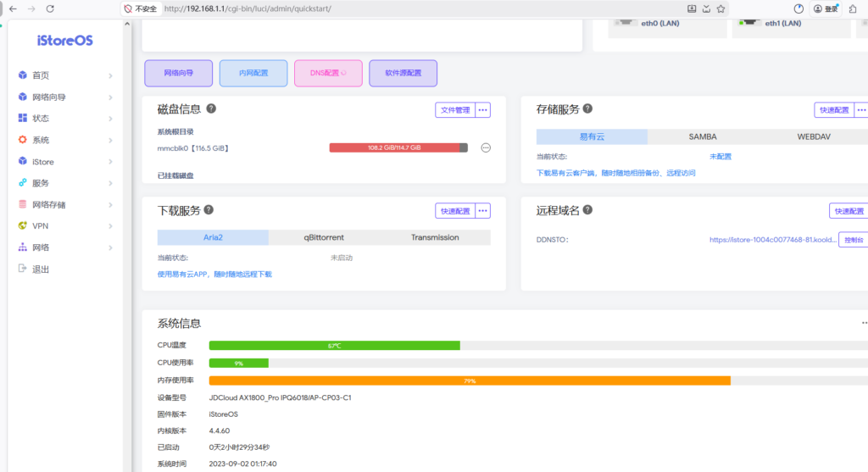This screenshot has height=472, width=868.
Task: Select the Transmission download tab
Action: (435, 237)
